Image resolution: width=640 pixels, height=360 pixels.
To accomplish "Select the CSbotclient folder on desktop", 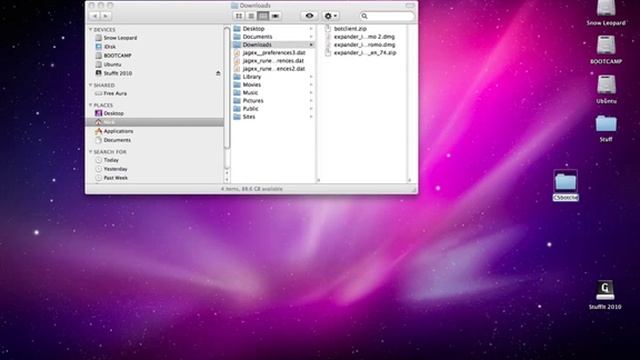I will click(x=565, y=186).
